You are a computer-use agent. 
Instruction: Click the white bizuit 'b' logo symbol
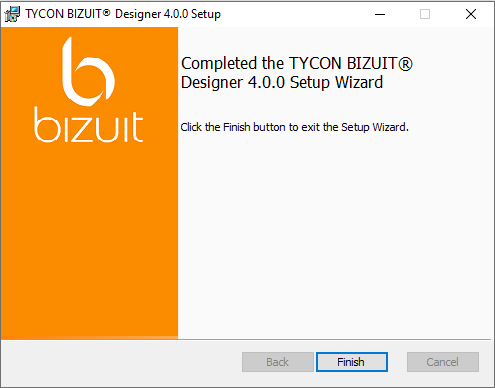[x=88, y=72]
